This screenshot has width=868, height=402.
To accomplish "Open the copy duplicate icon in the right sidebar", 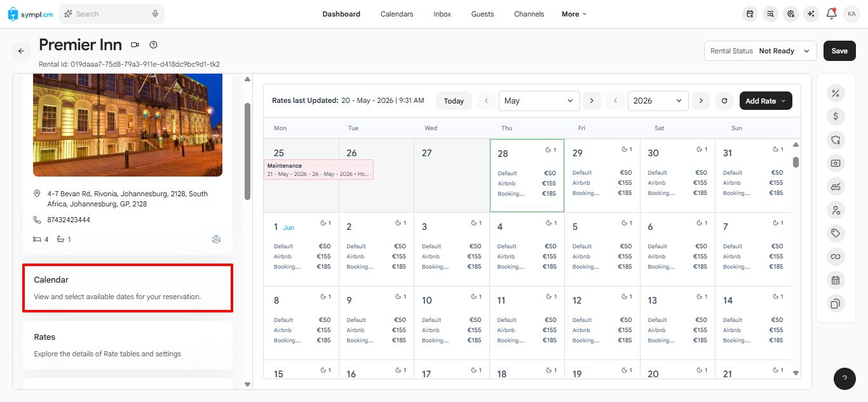I will pyautogui.click(x=836, y=304).
